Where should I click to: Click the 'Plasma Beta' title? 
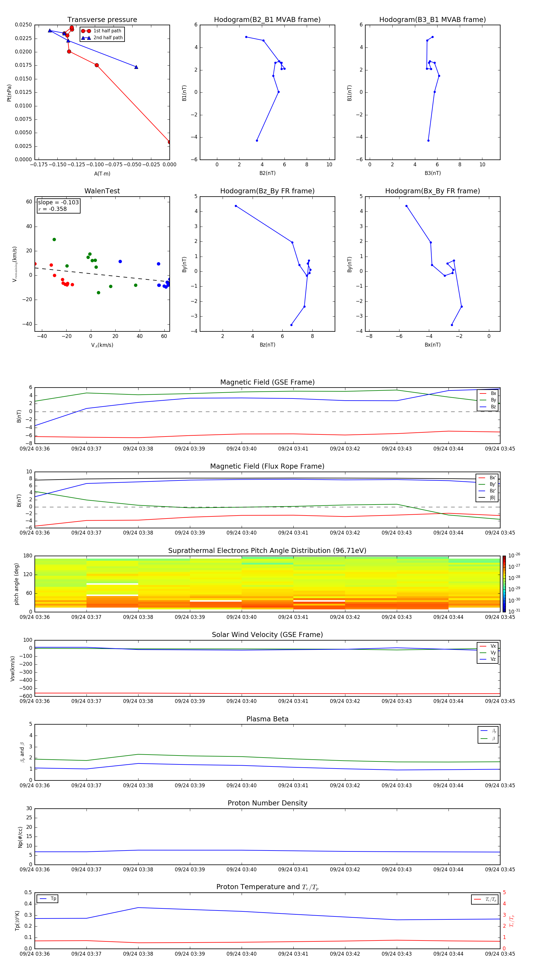click(x=267, y=719)
